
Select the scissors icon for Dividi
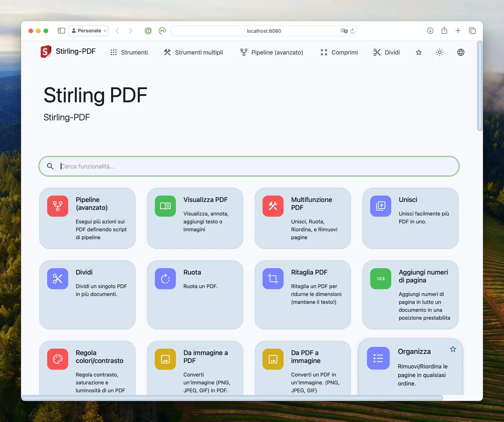click(57, 278)
